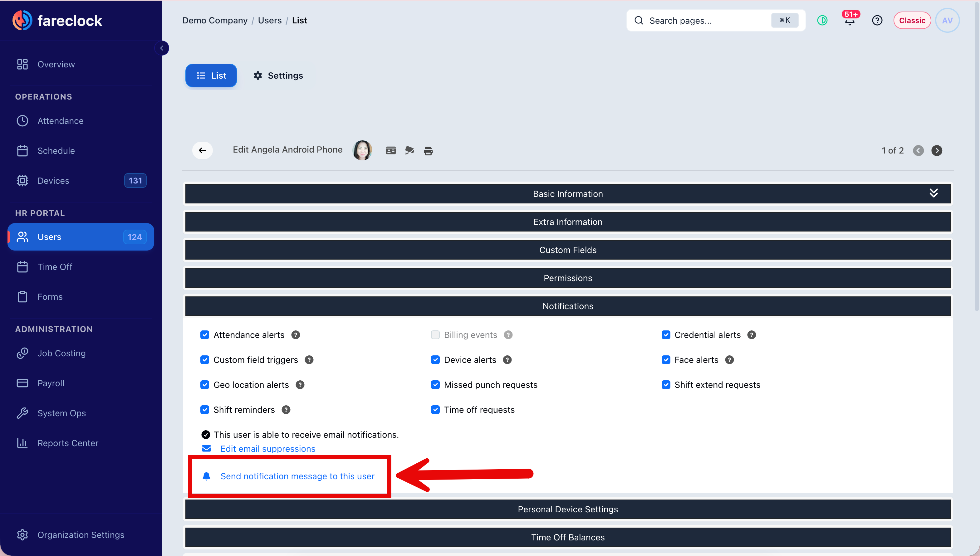Go to next user with right arrow

(936, 150)
